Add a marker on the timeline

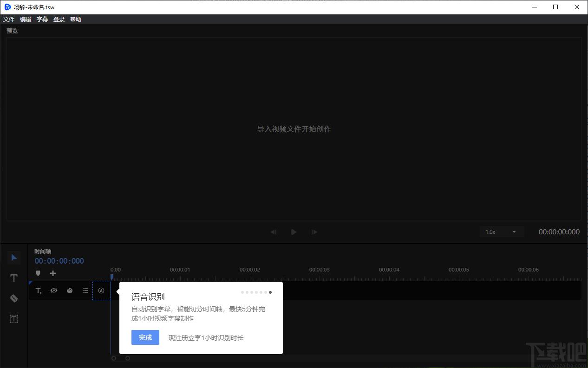(38, 273)
